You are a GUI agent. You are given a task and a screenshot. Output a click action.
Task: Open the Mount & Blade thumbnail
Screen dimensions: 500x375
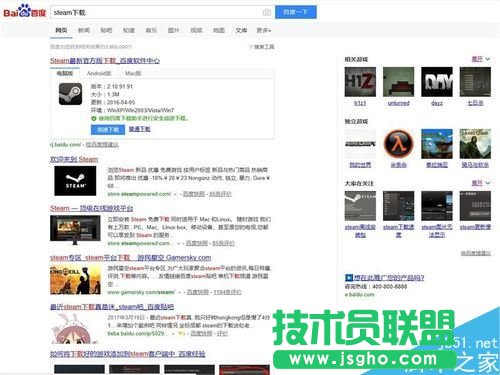pyautogui.click(x=475, y=144)
